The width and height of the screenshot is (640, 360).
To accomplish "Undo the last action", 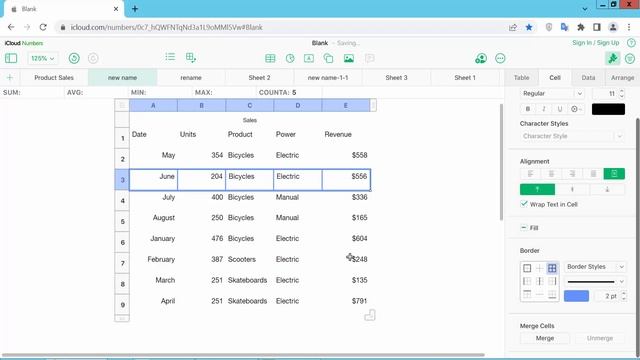I will coord(74,58).
